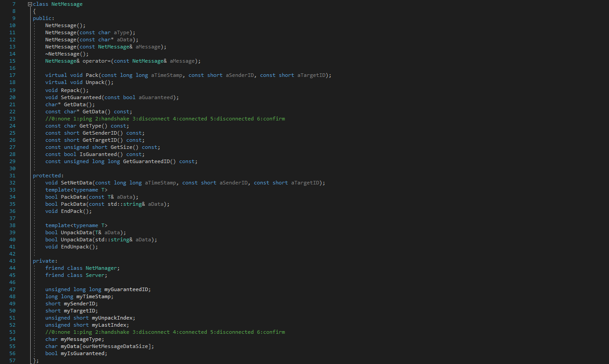Click the 'GetSize() const' declaration
The width and height of the screenshot is (609, 364).
[103, 147]
